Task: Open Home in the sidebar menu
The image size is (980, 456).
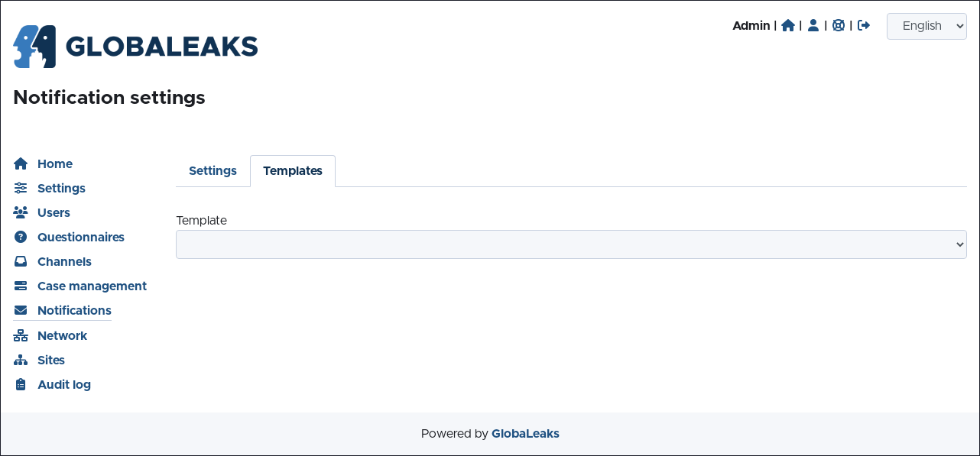Action: (55, 163)
